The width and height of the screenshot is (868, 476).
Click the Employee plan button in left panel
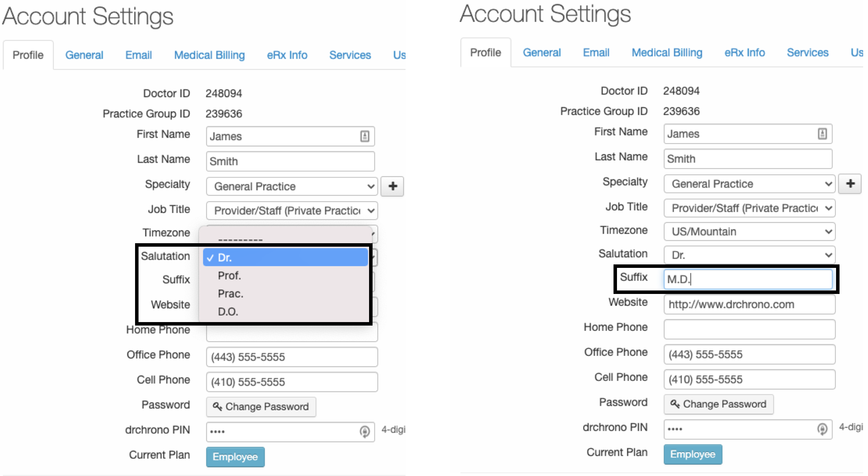coord(235,457)
